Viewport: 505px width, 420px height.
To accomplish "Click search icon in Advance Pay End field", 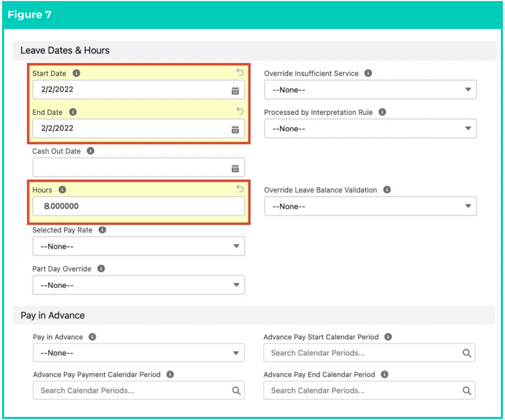I will tap(467, 391).
